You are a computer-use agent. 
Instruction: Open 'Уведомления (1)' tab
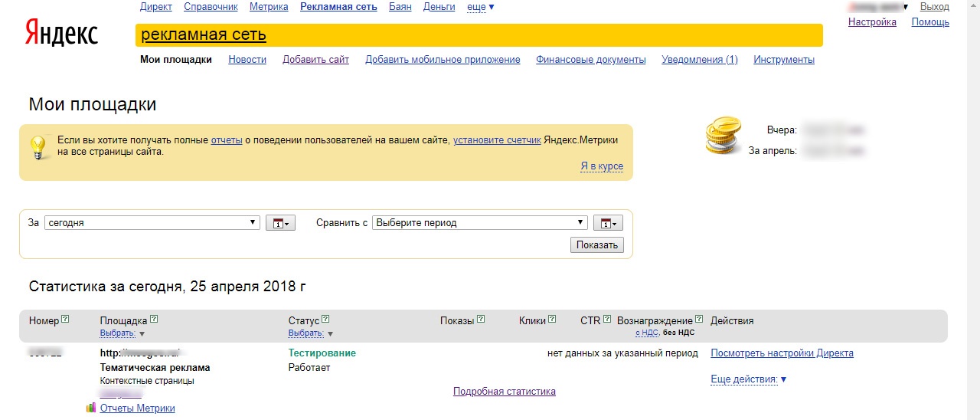pyautogui.click(x=700, y=60)
